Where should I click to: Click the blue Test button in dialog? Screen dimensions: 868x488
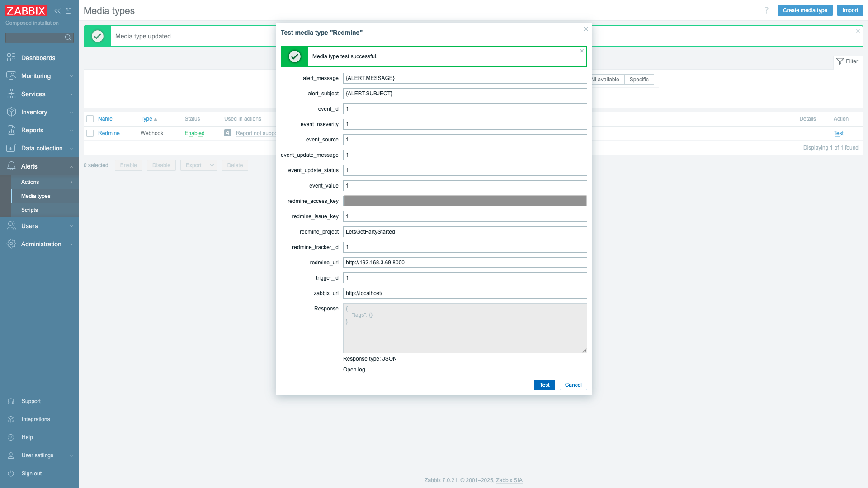pyautogui.click(x=544, y=385)
